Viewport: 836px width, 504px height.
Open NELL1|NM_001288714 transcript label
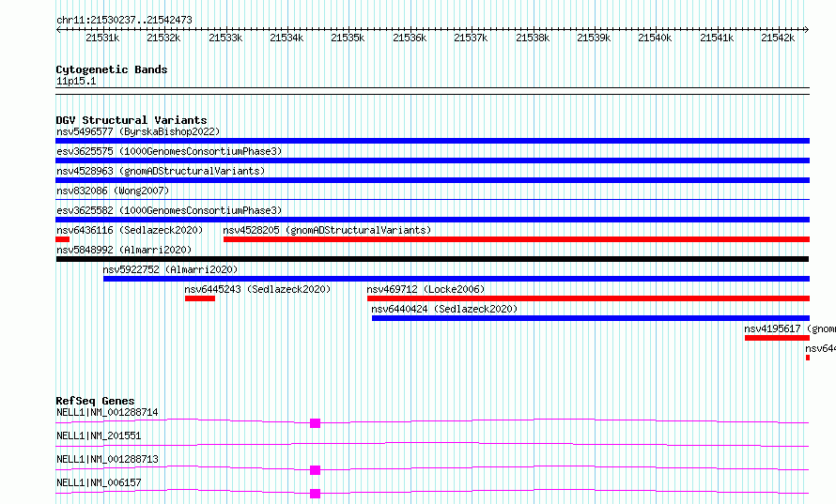point(107,412)
